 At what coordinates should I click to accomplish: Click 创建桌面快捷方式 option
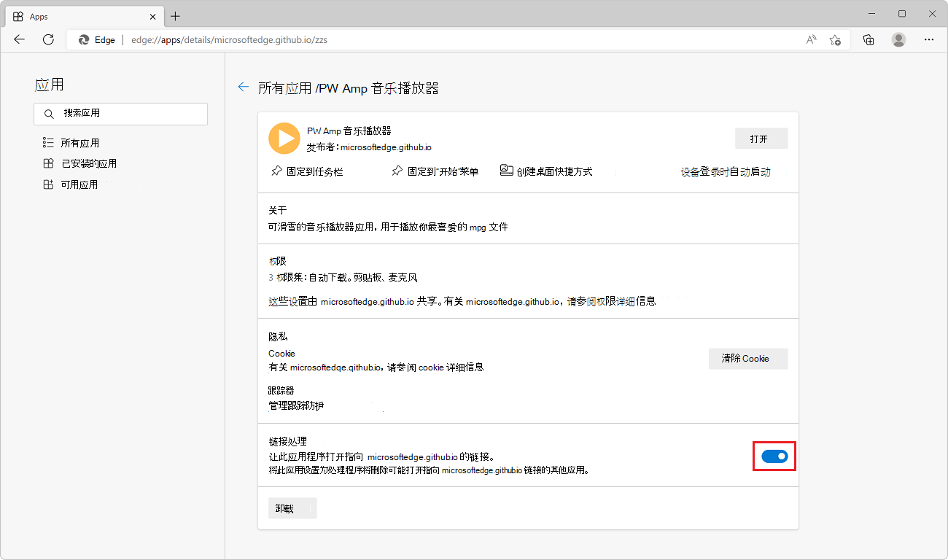point(546,171)
